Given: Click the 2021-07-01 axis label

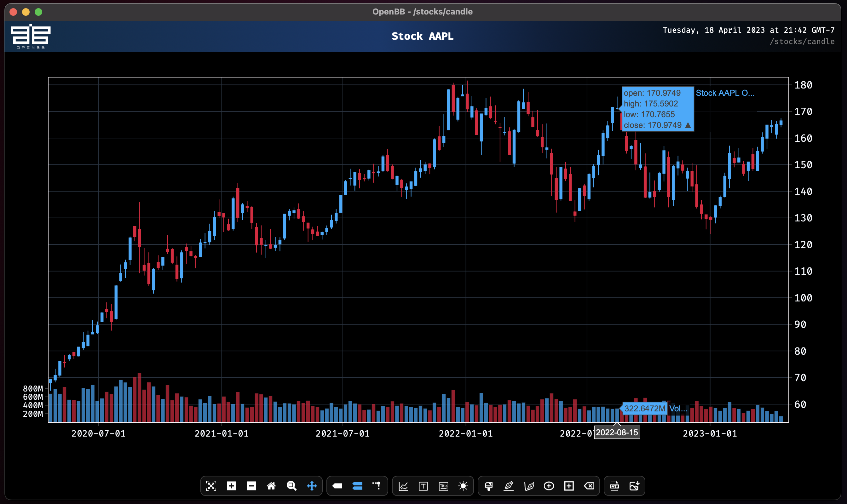Looking at the screenshot, I should coord(343,434).
